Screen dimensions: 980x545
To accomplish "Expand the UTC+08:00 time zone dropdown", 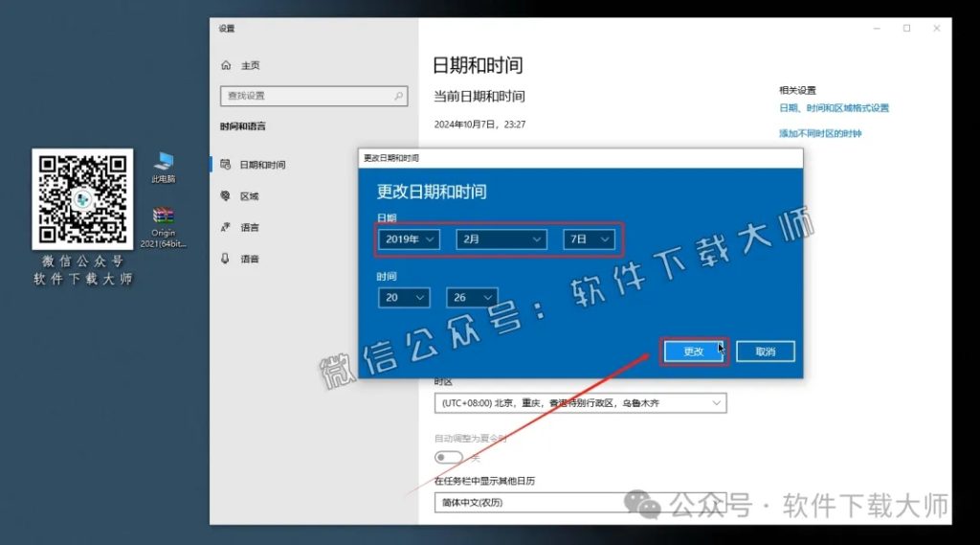I will click(x=581, y=403).
